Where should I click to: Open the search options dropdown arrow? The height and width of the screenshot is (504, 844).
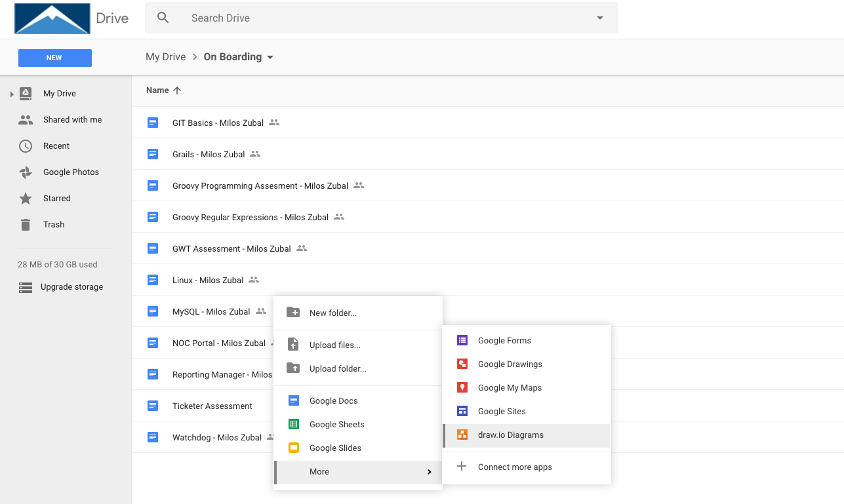pos(599,18)
